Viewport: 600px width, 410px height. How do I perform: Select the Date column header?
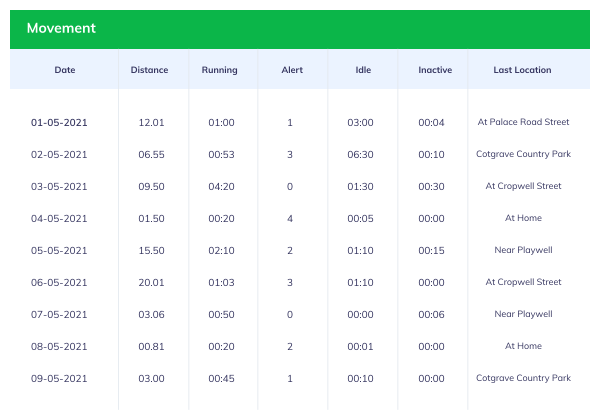(x=65, y=70)
